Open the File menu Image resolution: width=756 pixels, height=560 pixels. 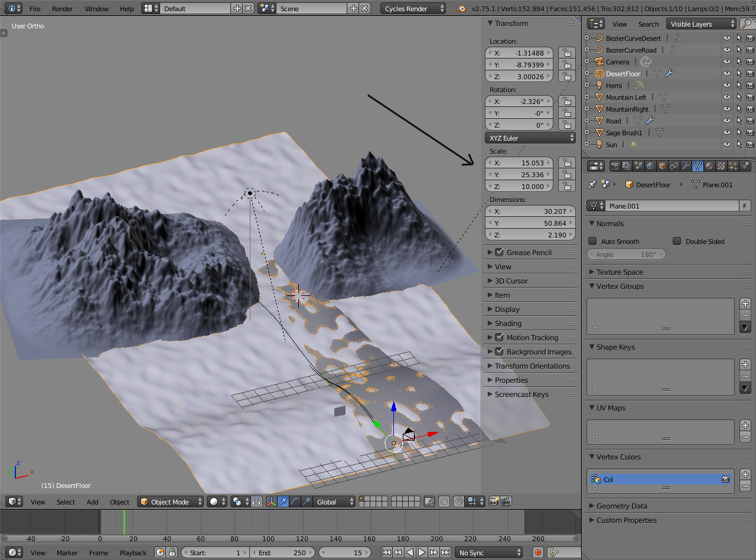click(x=35, y=8)
